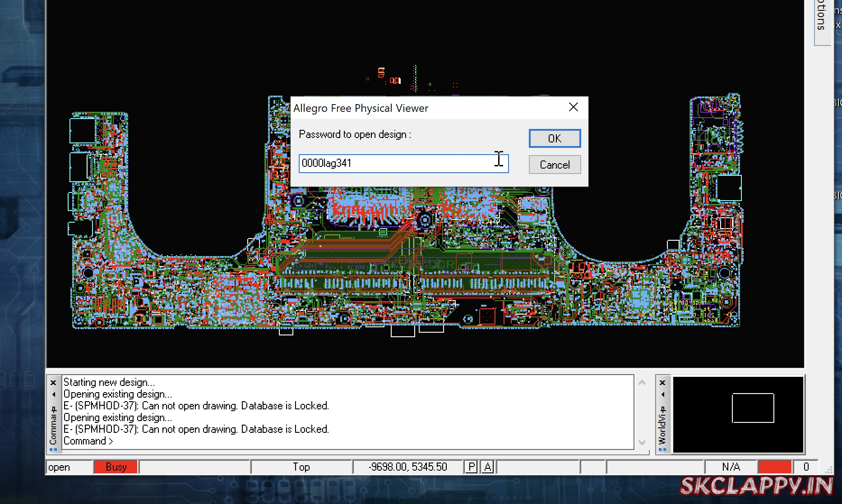Viewport: 842px width, 504px height.
Task: Click the Command panel scrollbar up arrow
Action: click(x=642, y=382)
